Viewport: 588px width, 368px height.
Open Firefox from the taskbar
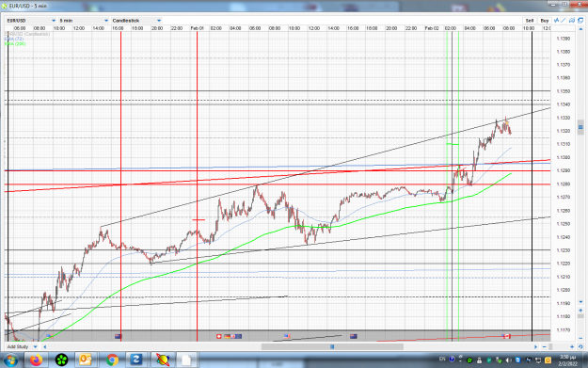tap(37, 360)
